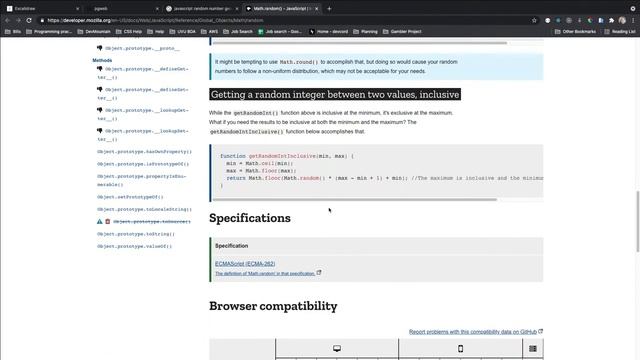Screen dimensions: 640x360
Task: Click the warning triangle icon beside toSource()
Action: point(99,222)
